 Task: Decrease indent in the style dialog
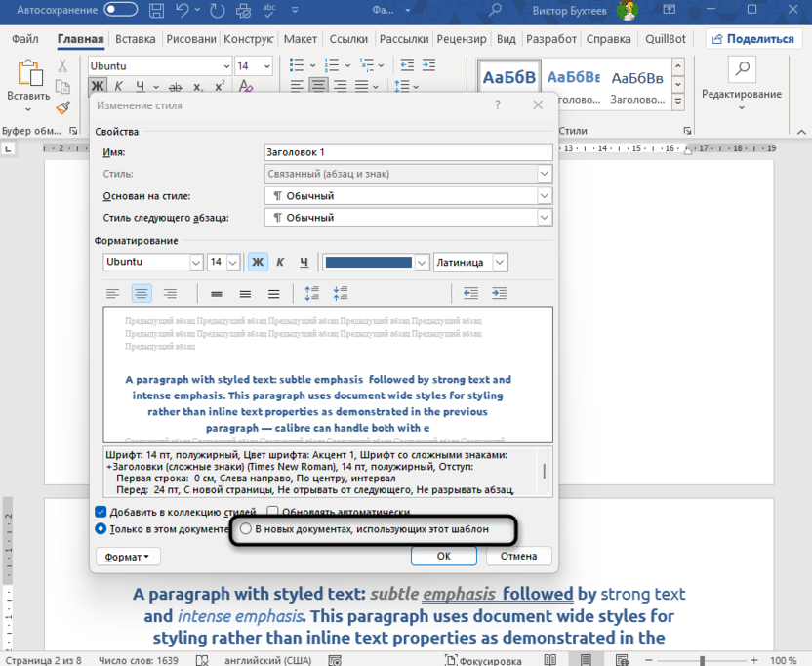click(471, 293)
